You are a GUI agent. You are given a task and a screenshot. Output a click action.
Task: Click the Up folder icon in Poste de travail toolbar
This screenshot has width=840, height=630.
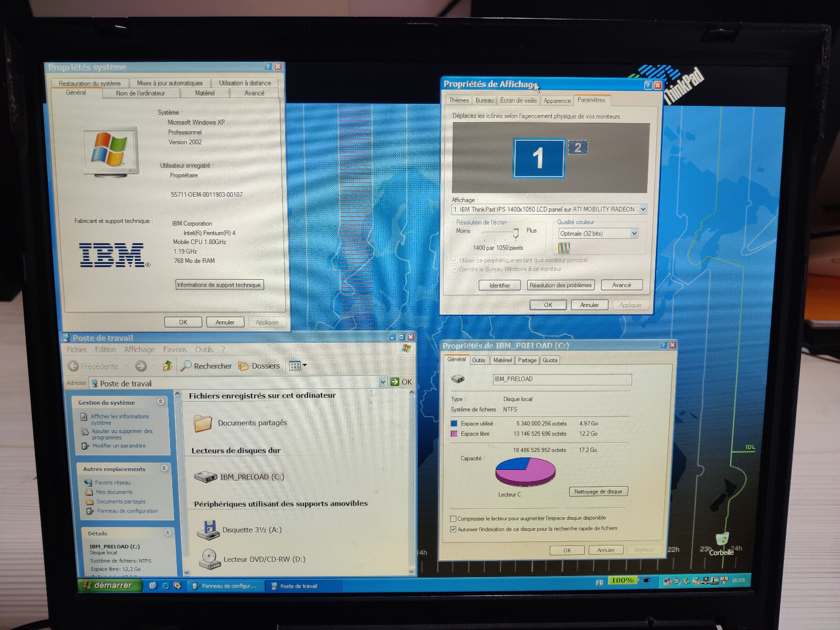[x=167, y=365]
